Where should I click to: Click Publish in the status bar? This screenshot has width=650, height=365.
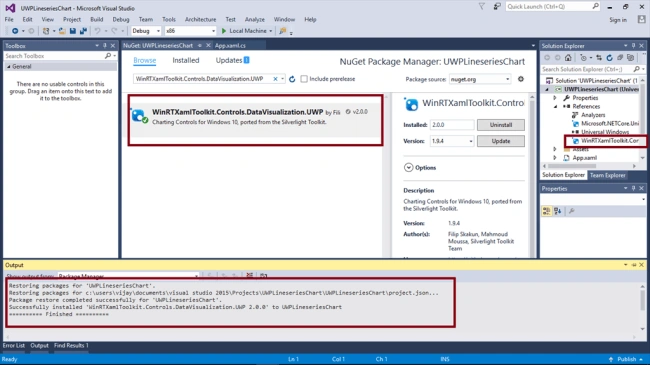click(626, 359)
